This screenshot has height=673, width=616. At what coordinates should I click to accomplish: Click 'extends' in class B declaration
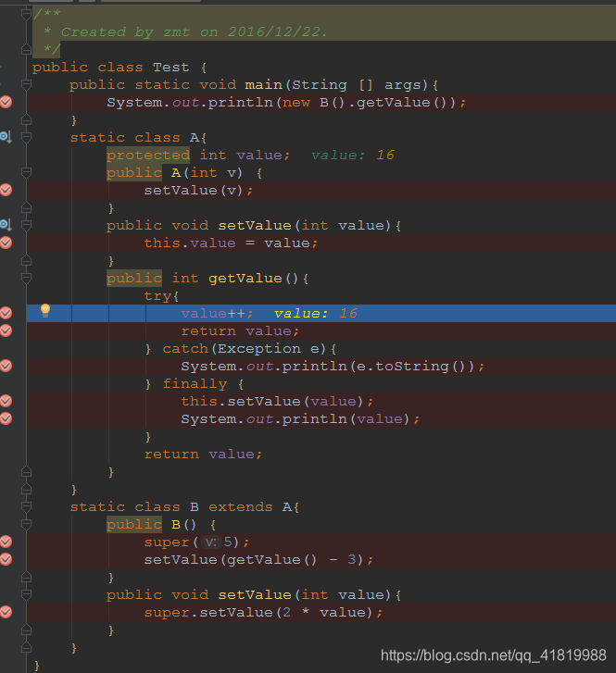click(x=241, y=507)
